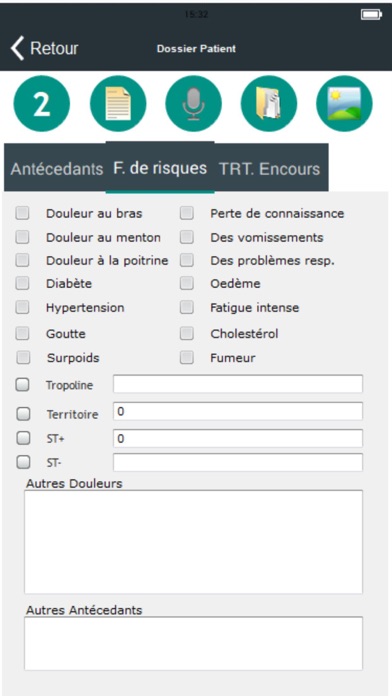Screen dimensions: 392x696
Task: Tick the ST+ checkbox
Action: pyautogui.click(x=23, y=439)
